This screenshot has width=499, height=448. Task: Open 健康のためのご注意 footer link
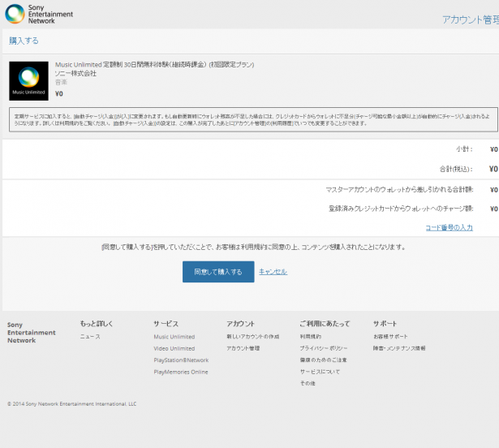pos(323,360)
